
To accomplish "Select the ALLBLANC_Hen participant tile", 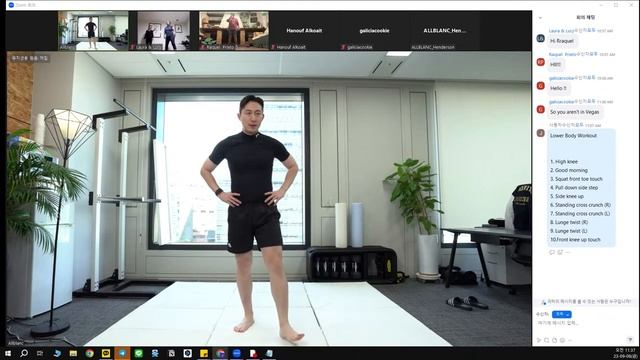I will (x=444, y=31).
